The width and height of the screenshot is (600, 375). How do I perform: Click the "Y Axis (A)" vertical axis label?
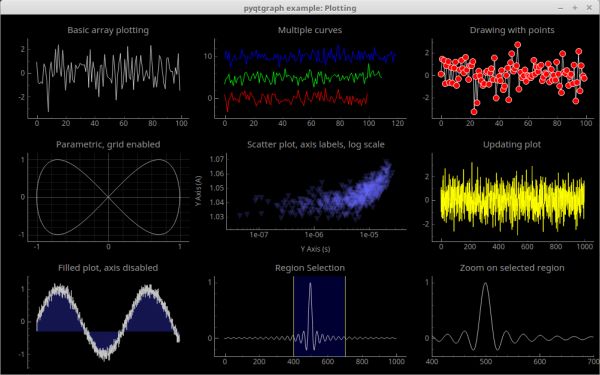[197, 191]
